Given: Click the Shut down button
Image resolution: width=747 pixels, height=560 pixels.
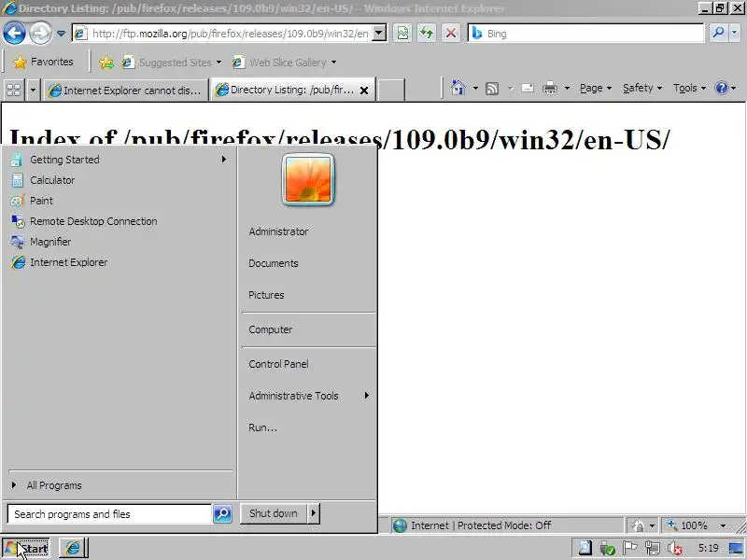Looking at the screenshot, I should [x=274, y=513].
